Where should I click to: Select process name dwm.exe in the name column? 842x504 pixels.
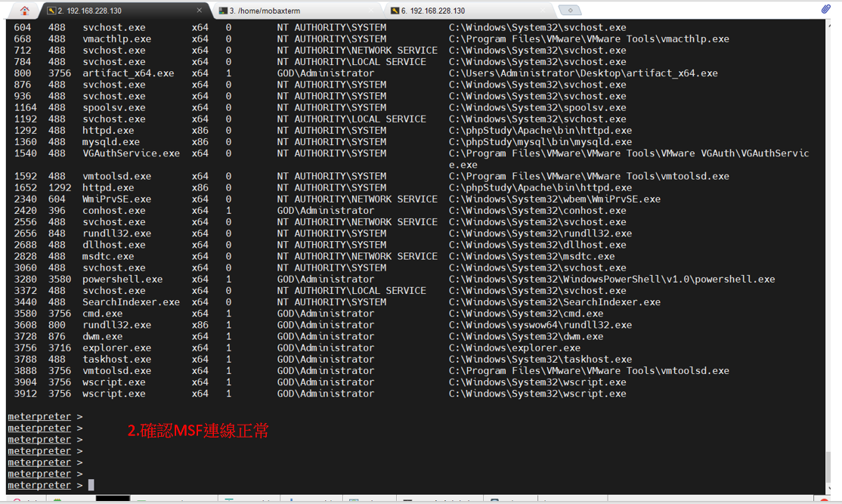(102, 336)
